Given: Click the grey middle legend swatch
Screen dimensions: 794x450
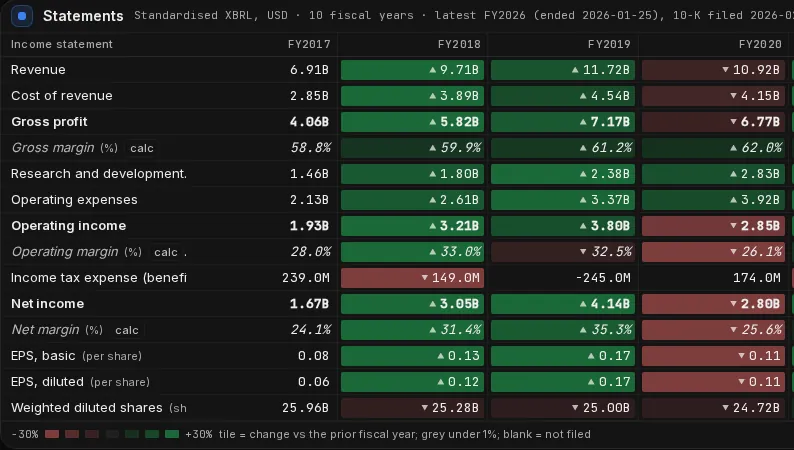Looking at the screenshot, I should click(x=112, y=434).
